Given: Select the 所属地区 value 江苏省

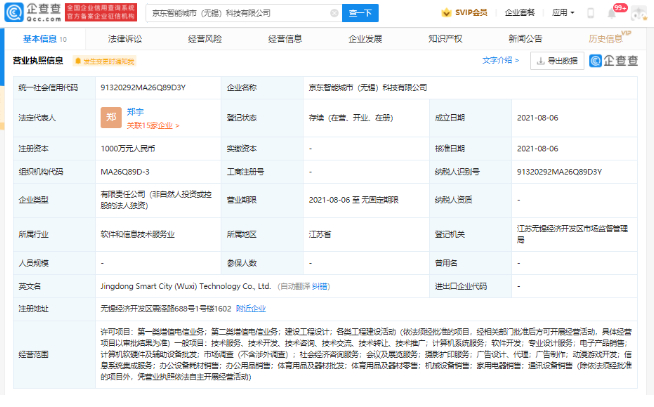Looking at the screenshot, I should click(x=319, y=234).
